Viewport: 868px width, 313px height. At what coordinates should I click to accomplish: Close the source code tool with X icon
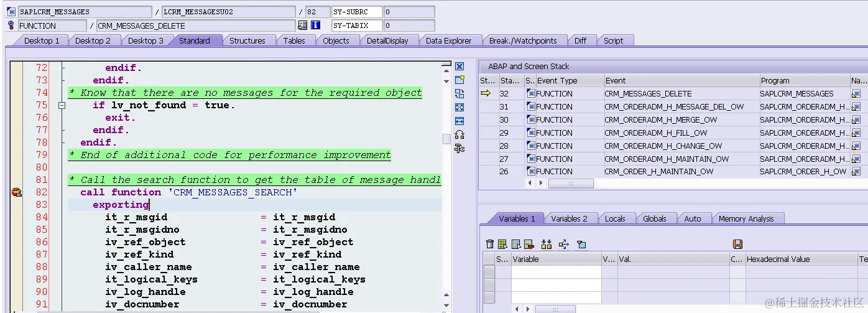(459, 67)
